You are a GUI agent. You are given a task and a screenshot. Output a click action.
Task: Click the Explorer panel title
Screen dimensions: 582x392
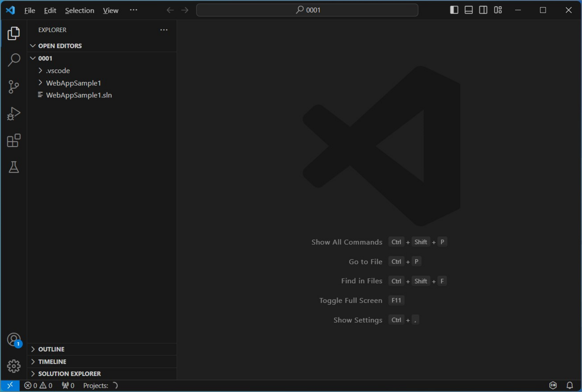(52, 30)
